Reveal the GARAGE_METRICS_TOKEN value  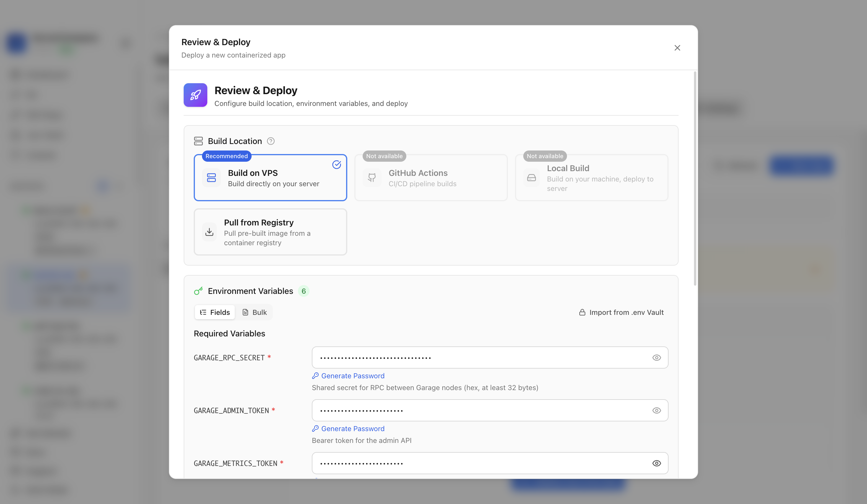[656, 463]
